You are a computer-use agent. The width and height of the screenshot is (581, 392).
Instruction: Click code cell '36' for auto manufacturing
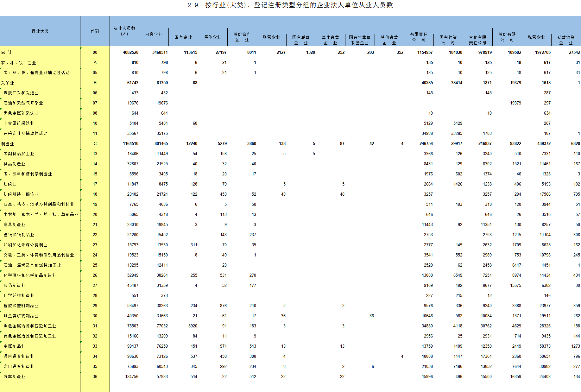95,376
